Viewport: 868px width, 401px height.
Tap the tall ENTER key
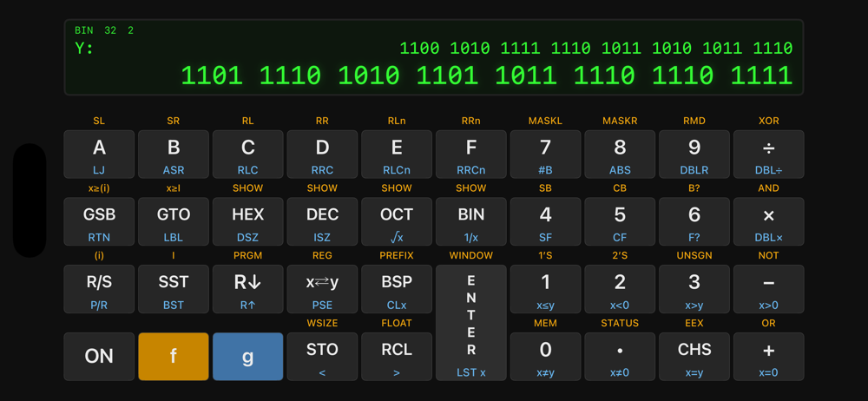click(x=471, y=323)
